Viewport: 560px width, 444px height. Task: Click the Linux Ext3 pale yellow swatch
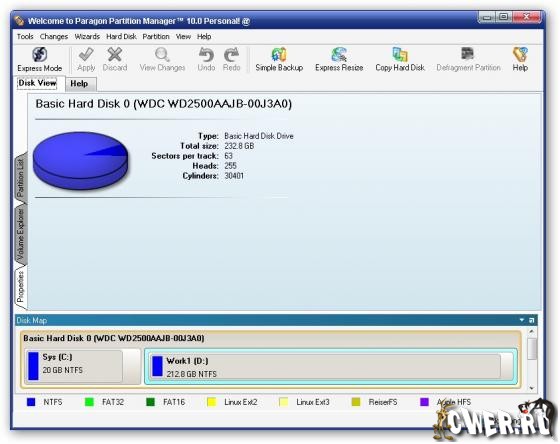click(x=284, y=402)
